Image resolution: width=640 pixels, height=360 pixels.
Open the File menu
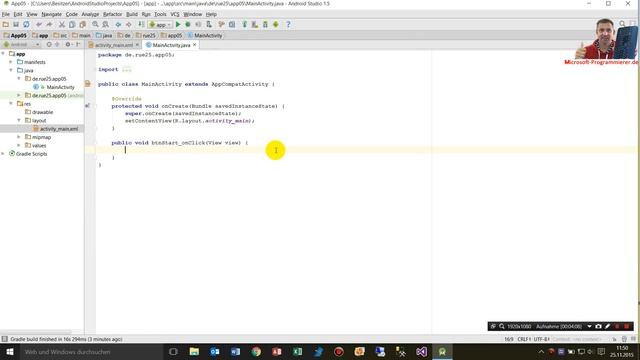pyautogui.click(x=6, y=14)
